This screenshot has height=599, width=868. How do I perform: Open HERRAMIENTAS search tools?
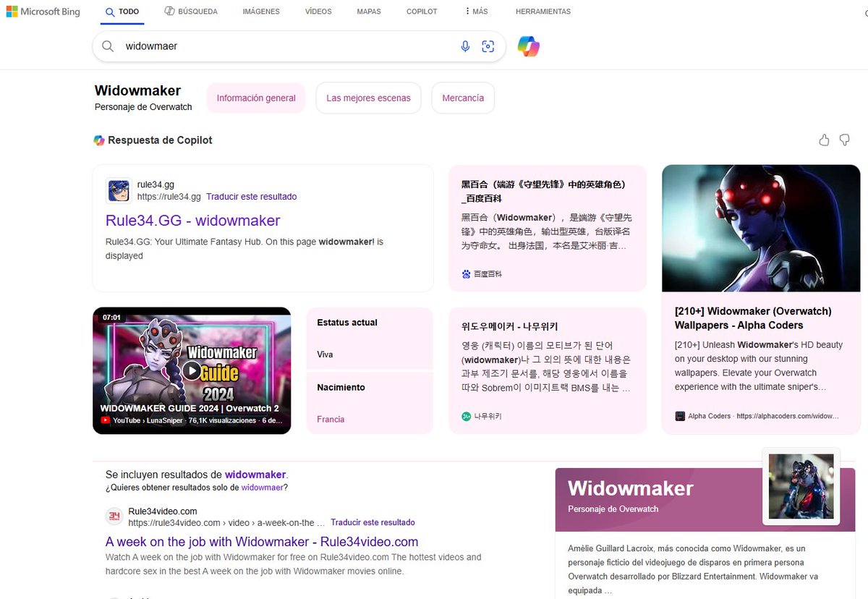click(543, 12)
